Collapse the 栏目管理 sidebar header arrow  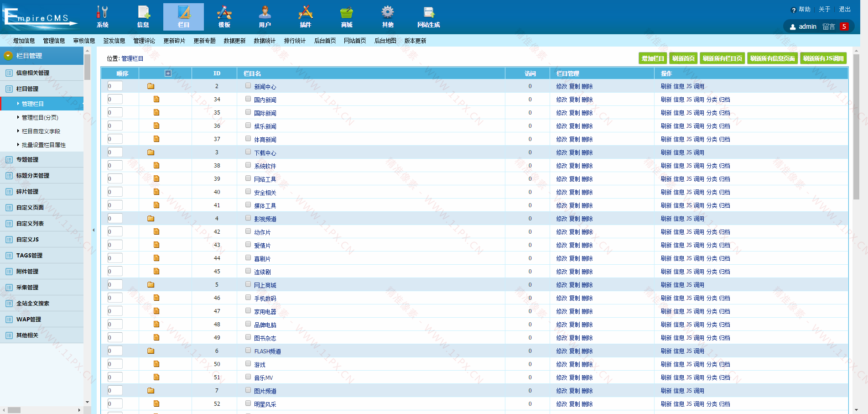pos(8,56)
